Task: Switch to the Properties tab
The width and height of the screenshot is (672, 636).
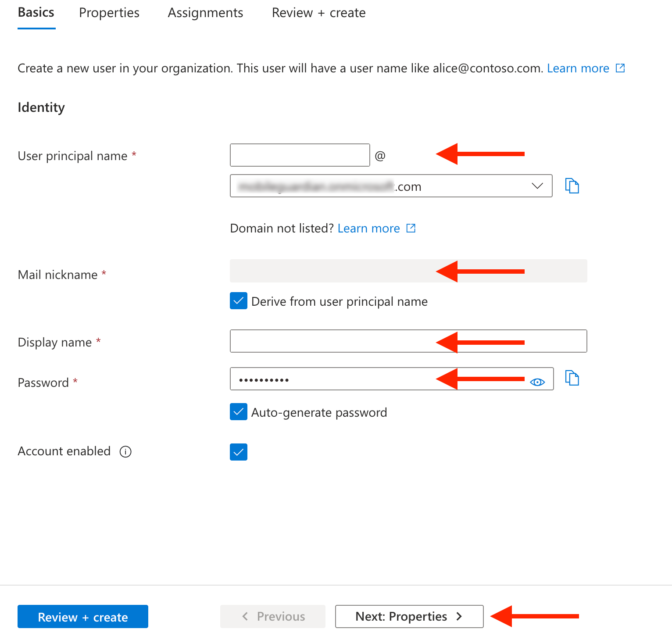Action: click(x=109, y=13)
